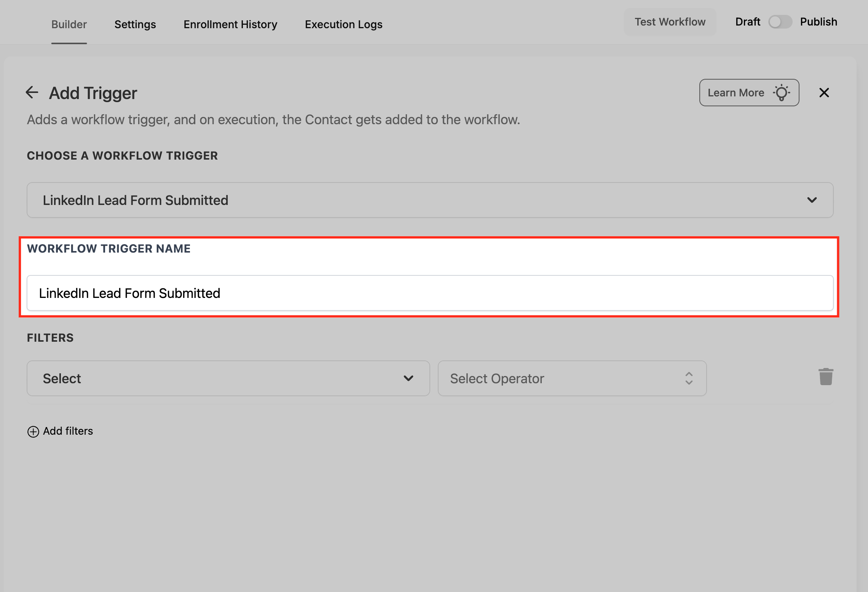Switch to the Builder tab
The height and width of the screenshot is (592, 868).
coord(69,24)
